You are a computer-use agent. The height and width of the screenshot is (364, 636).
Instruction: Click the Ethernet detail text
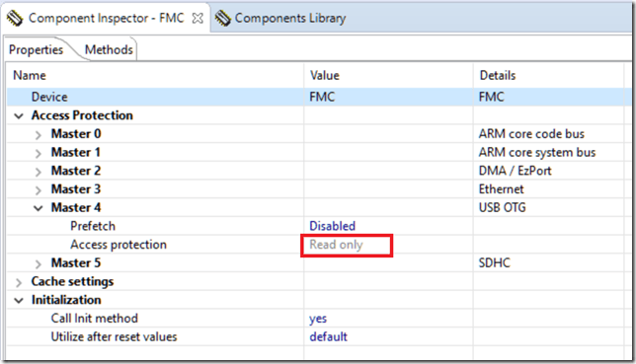click(x=502, y=188)
